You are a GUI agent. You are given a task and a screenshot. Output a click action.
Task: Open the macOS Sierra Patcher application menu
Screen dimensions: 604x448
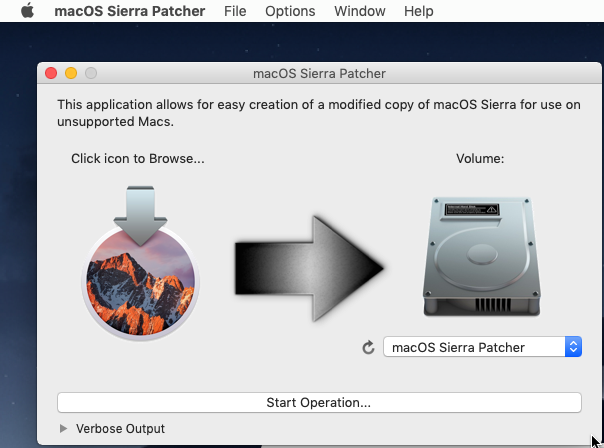[129, 11]
